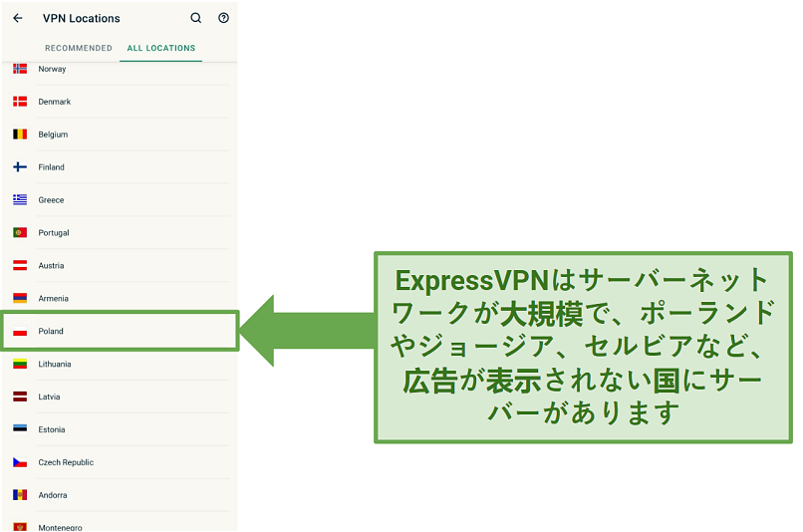The height and width of the screenshot is (532, 803).
Task: Click the Czech Republic flag icon
Action: point(20,462)
